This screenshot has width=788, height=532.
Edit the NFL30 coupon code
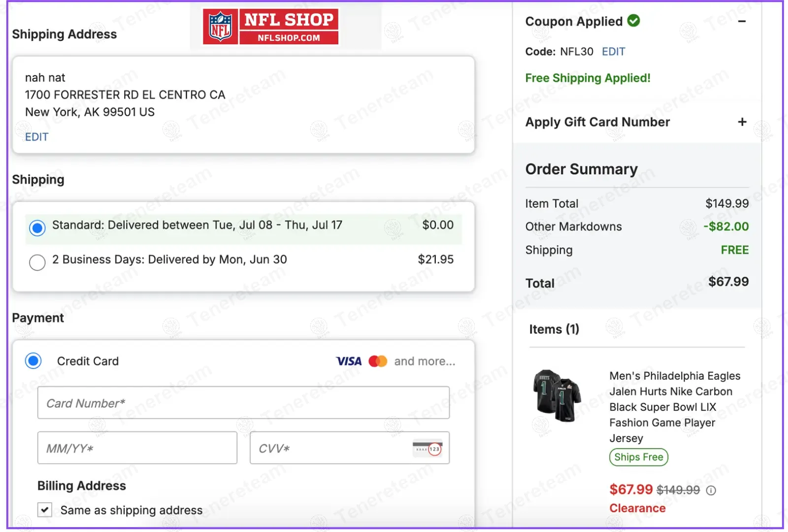click(613, 52)
